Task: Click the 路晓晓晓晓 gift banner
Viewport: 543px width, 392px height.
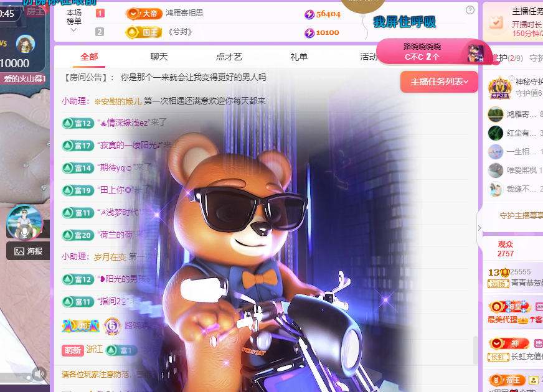Action: (x=434, y=52)
